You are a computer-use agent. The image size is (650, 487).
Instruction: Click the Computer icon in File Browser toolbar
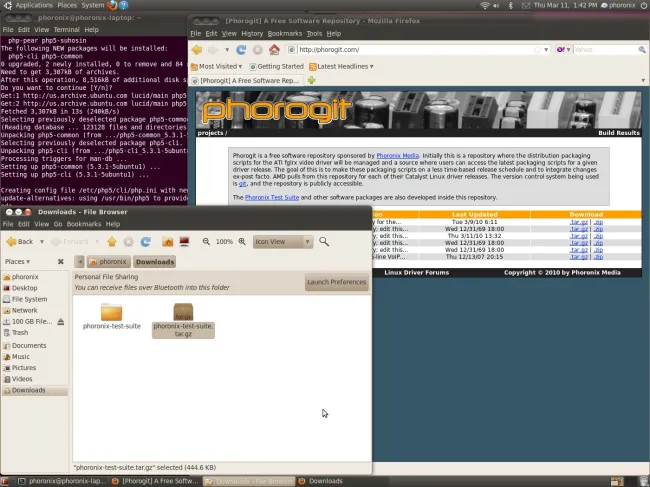184,241
